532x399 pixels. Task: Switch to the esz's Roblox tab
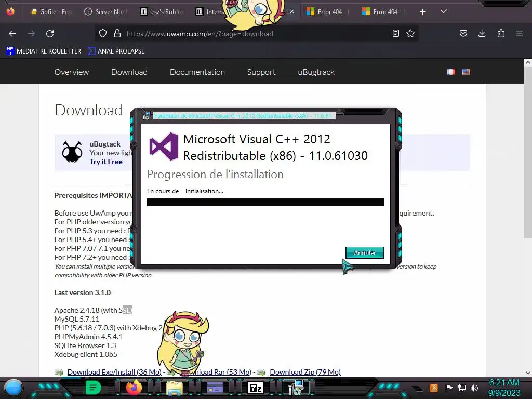click(x=162, y=12)
